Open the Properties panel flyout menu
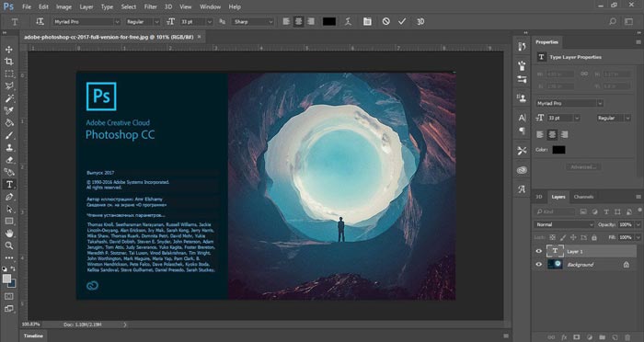Image resolution: width=644 pixels, height=342 pixels. tap(638, 42)
